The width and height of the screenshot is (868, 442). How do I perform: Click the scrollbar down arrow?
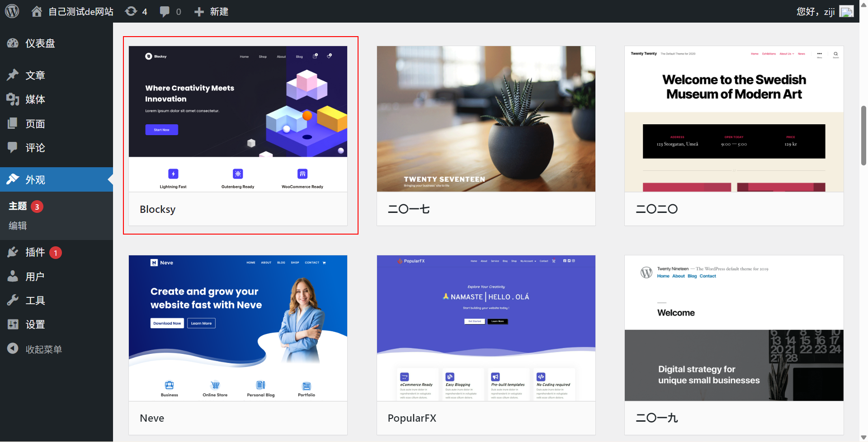coord(863,437)
